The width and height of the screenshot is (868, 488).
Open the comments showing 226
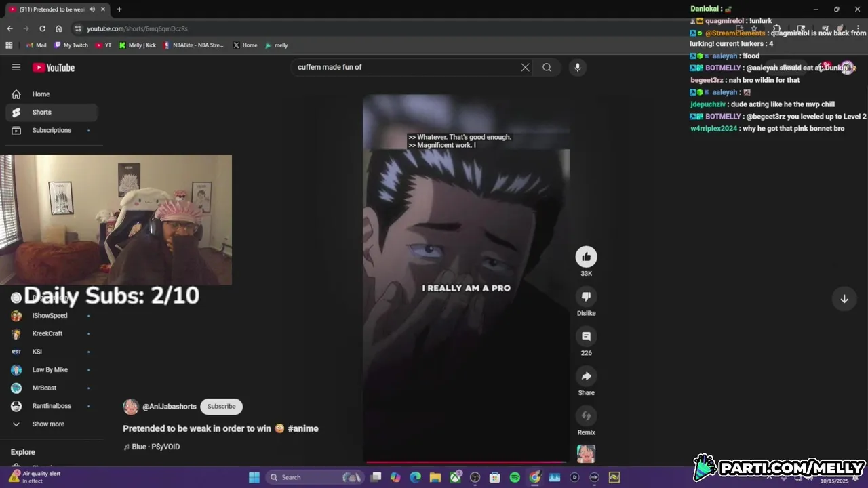click(x=587, y=336)
